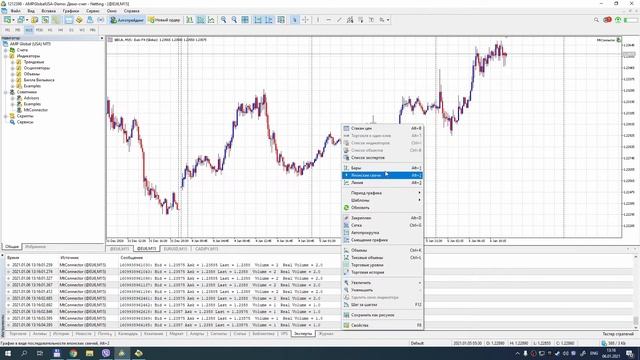Choose Список экспертов in context menu

[382, 158]
